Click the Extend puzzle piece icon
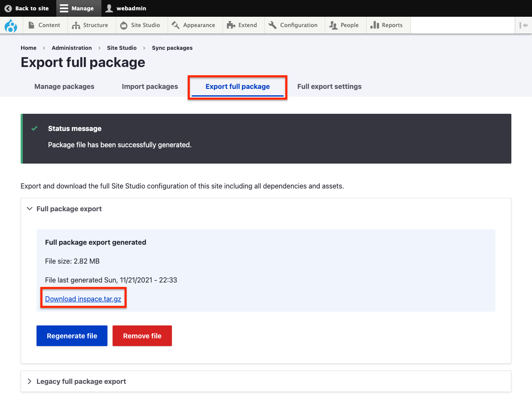 coord(231,25)
